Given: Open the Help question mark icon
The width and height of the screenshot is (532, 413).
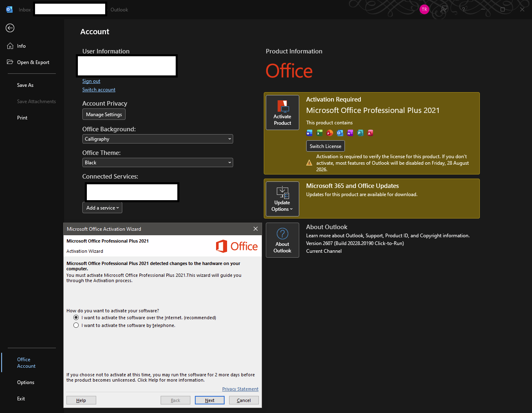Looking at the screenshot, I should pyautogui.click(x=464, y=9).
